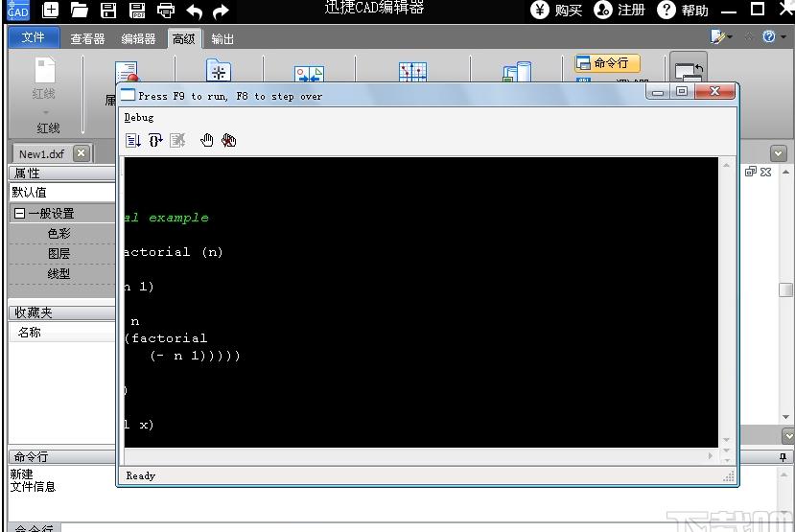The height and width of the screenshot is (532, 795).
Task: Select the 高级 advanced tab
Action: click(183, 38)
